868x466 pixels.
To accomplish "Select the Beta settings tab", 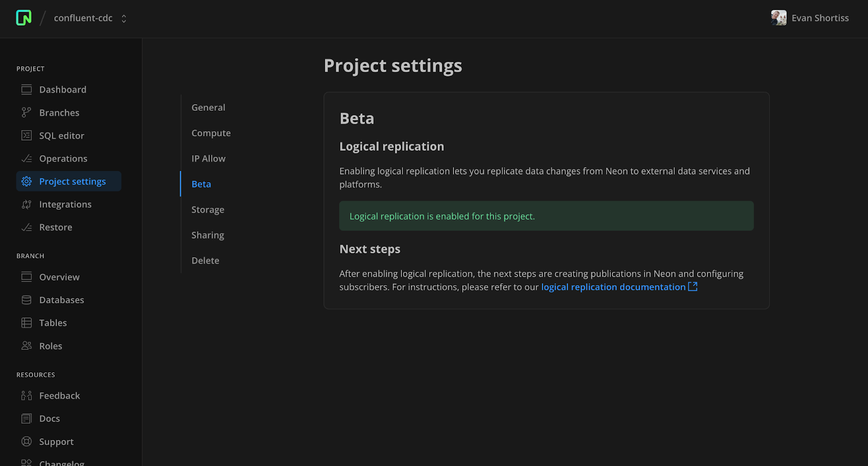I will click(201, 184).
